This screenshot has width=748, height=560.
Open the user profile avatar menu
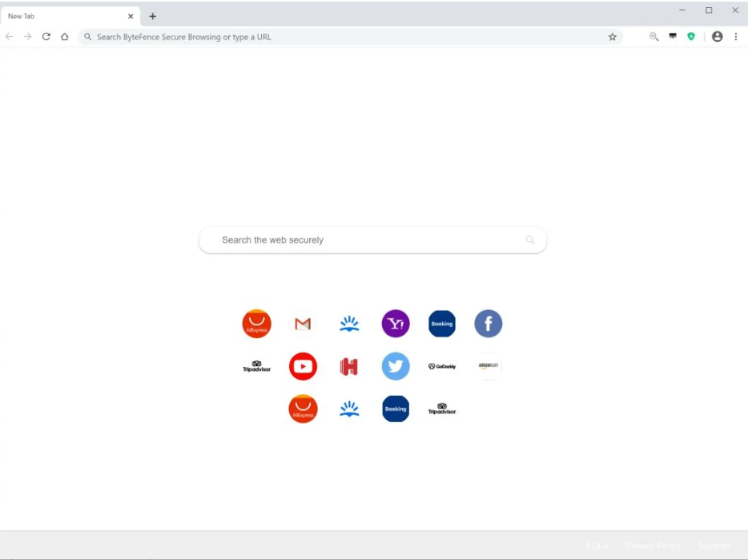pos(717,37)
